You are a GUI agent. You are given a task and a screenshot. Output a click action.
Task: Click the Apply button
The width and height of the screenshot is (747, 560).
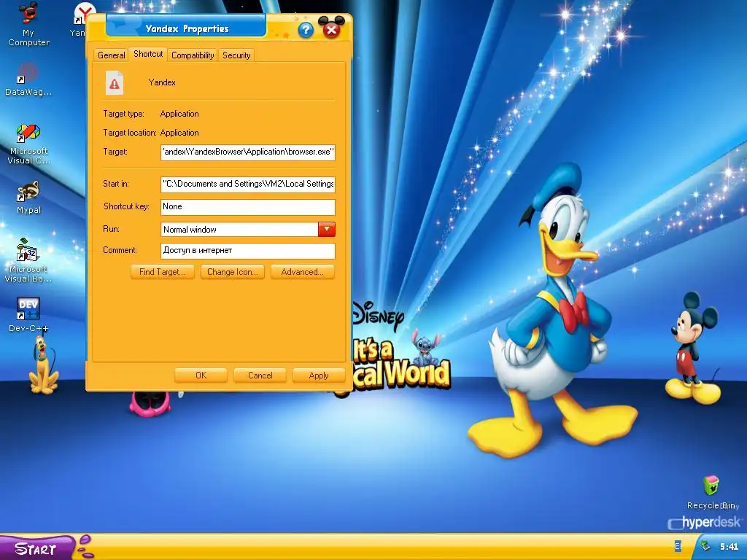tap(319, 376)
